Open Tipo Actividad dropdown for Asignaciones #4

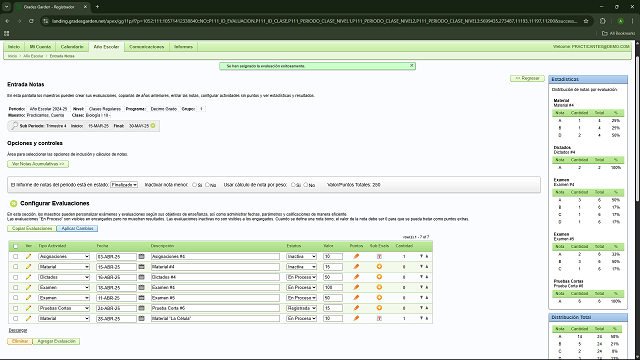64,256
